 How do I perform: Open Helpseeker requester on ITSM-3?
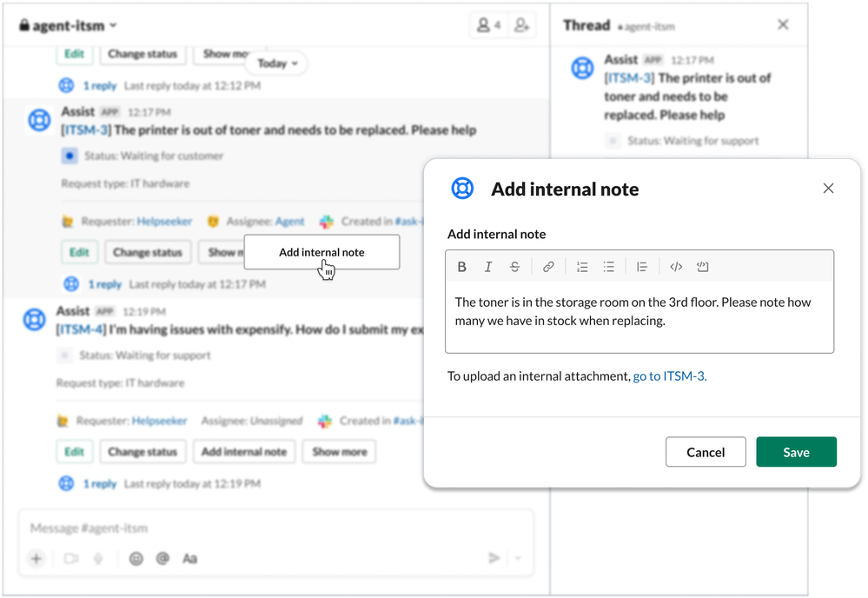point(164,222)
